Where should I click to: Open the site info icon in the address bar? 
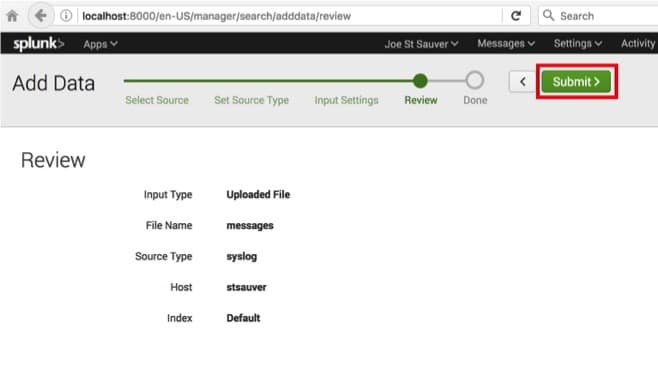coord(66,16)
